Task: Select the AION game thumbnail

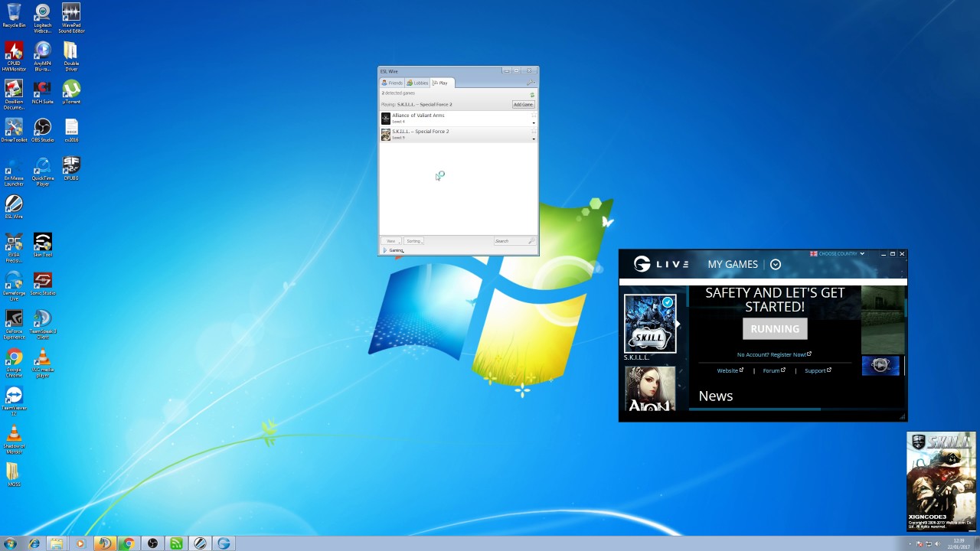Action: pyautogui.click(x=650, y=389)
